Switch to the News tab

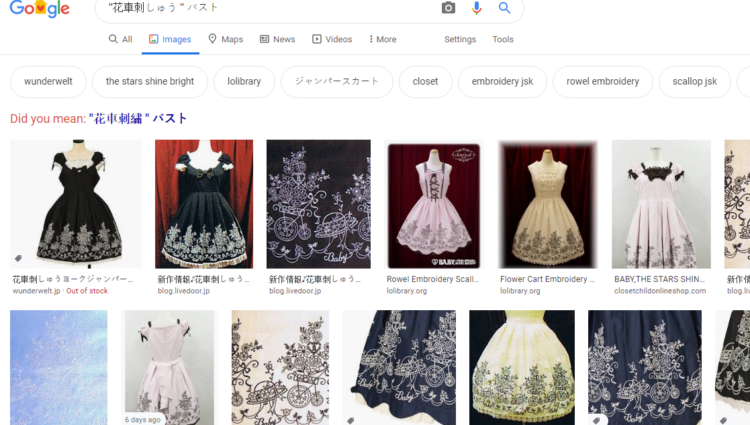277,39
